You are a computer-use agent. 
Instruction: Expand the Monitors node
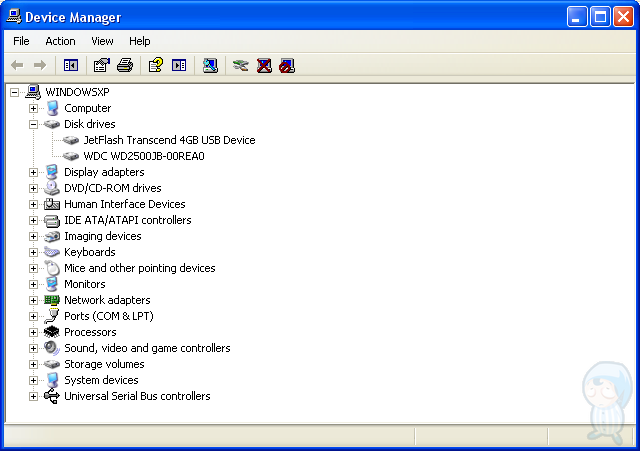pos(33,284)
